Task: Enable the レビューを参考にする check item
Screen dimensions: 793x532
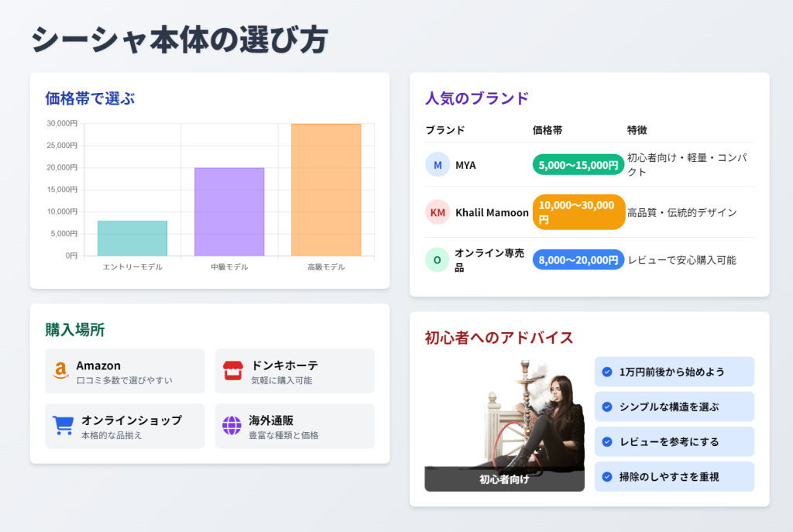Action: coord(606,441)
